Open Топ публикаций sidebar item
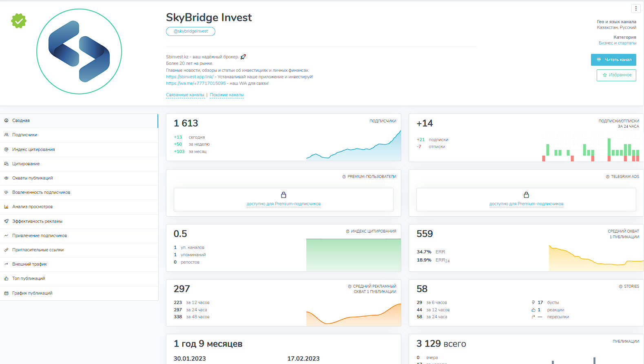Screen dimensions: 644x364 79,279
